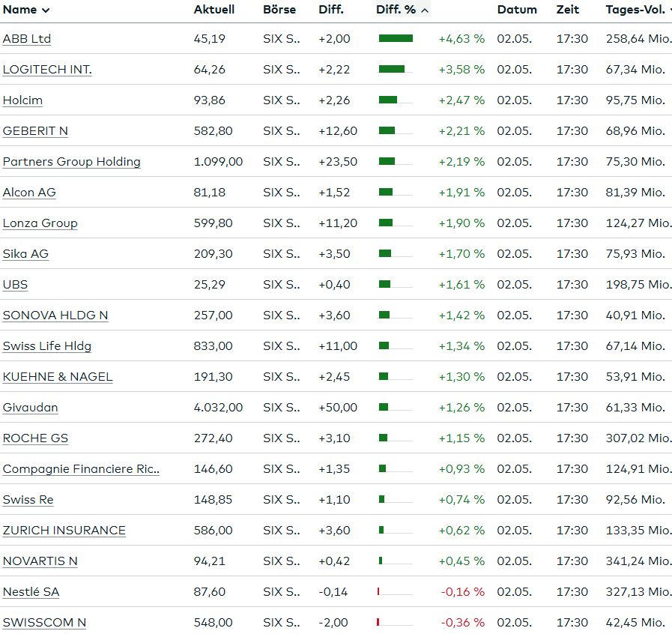Click UBS price 25,29
The height and width of the screenshot is (634, 672).
coord(209,285)
